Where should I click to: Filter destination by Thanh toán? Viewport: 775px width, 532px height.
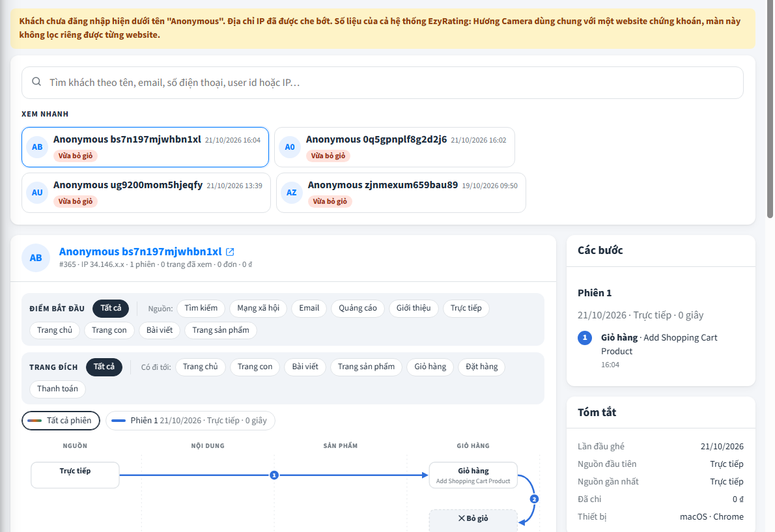57,389
